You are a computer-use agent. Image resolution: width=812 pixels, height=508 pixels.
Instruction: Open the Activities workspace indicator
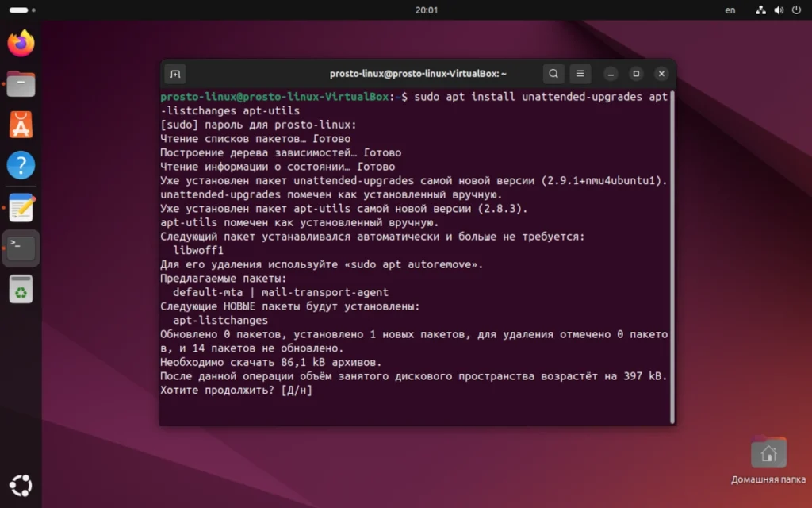(x=21, y=10)
